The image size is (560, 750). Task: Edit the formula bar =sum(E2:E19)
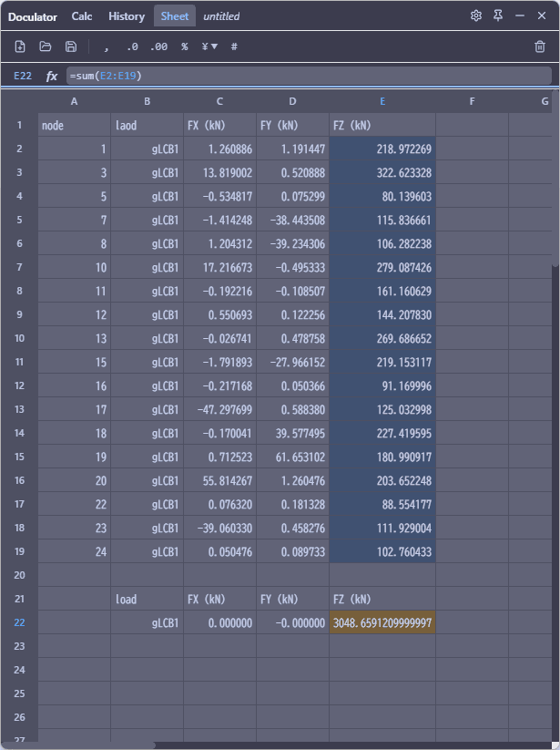[x=309, y=76]
